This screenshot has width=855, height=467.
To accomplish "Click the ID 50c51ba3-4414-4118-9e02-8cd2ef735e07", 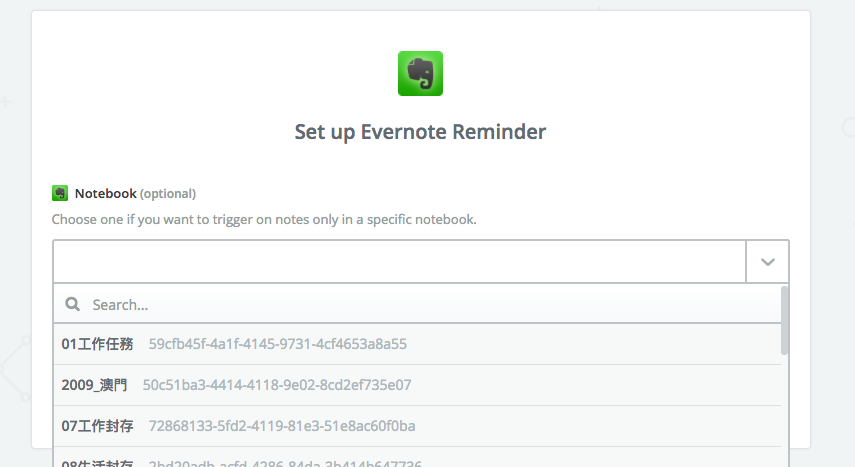I will point(277,385).
